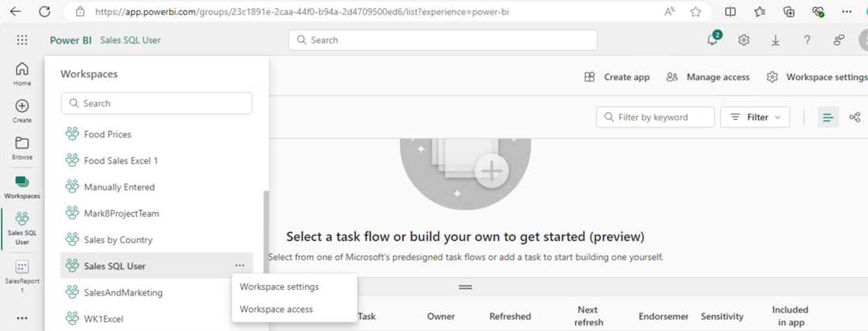The width and height of the screenshot is (868, 331).
Task: Focus Workspaces pane Search field
Action: coord(156,103)
